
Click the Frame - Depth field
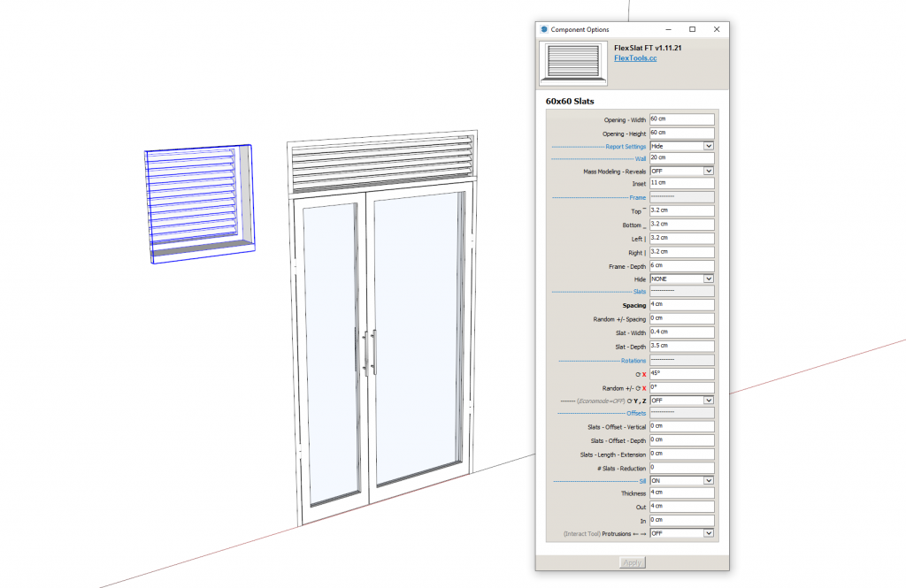[x=681, y=264]
